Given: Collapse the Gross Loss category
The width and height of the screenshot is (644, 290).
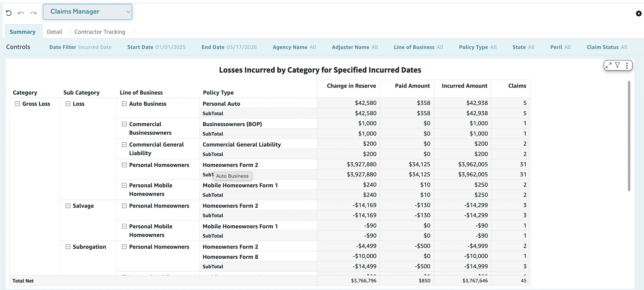Looking at the screenshot, I should point(17,104).
